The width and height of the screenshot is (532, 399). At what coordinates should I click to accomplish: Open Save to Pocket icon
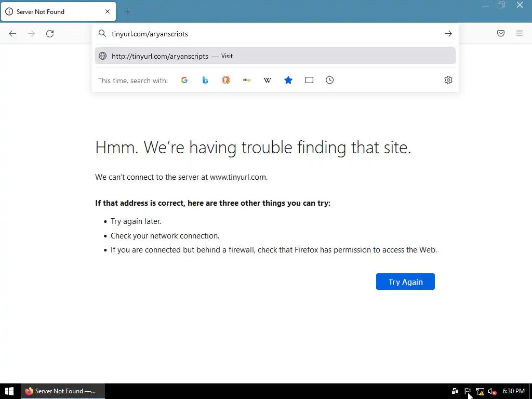click(501, 33)
